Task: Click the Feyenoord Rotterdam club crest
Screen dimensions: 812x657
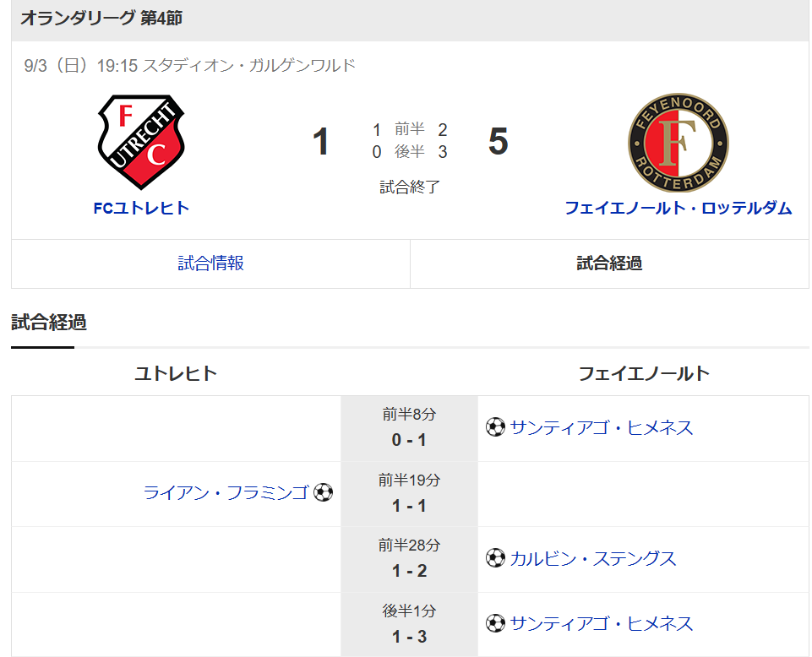Action: coord(678,143)
